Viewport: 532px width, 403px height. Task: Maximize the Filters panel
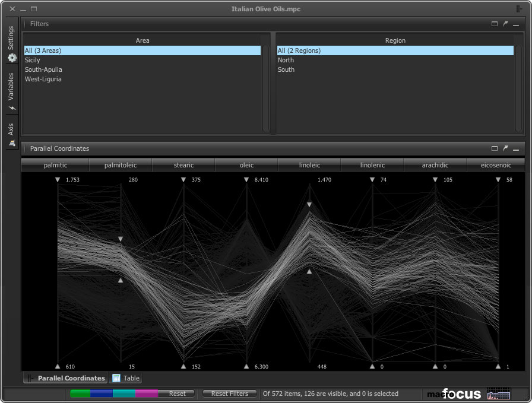point(495,24)
